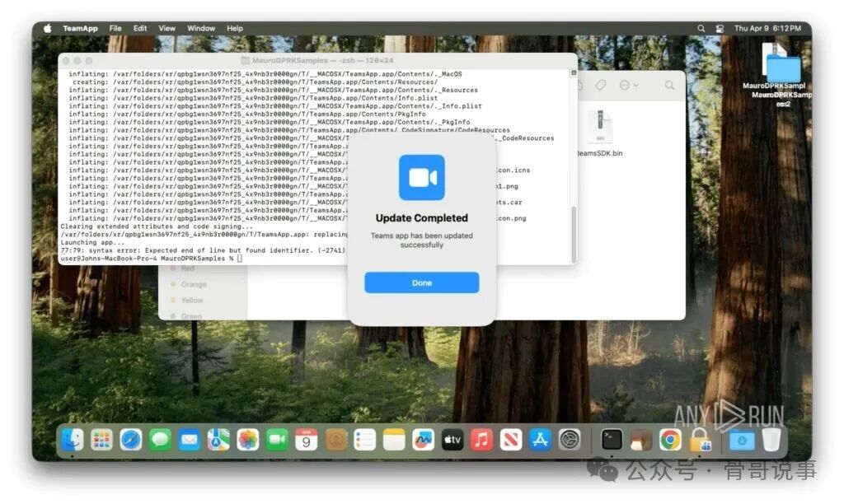
Task: Click the Terminal scroll-marker icon at top right
Action: [574, 72]
